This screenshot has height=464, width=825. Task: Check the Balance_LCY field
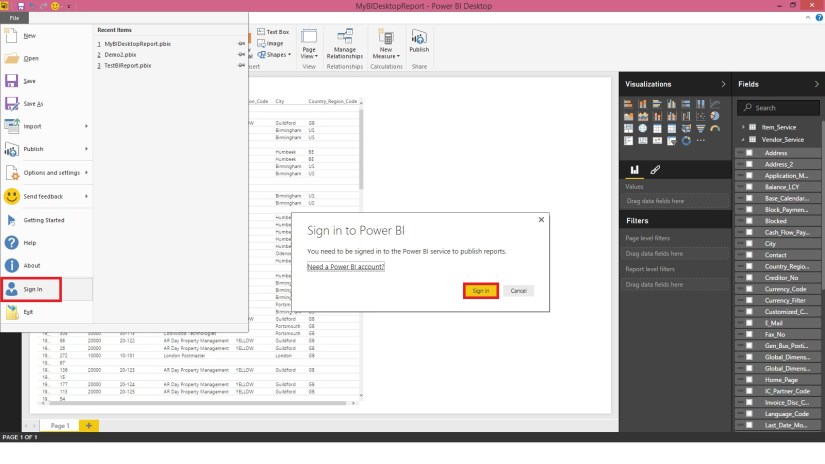pos(749,187)
